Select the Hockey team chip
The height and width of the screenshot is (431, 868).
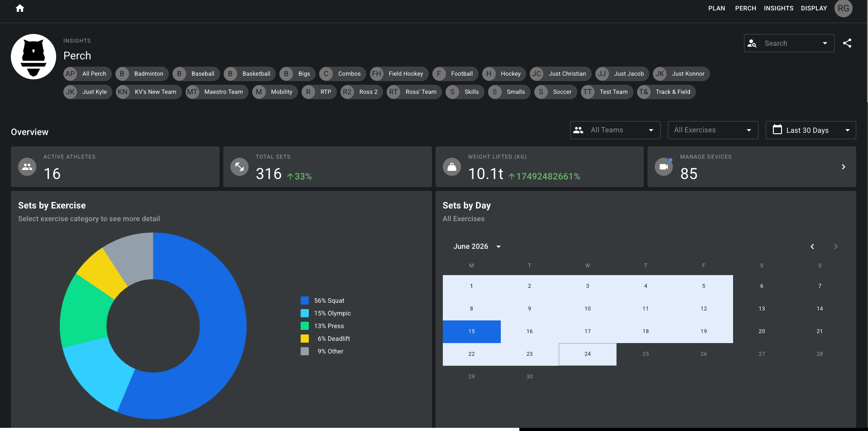click(504, 74)
